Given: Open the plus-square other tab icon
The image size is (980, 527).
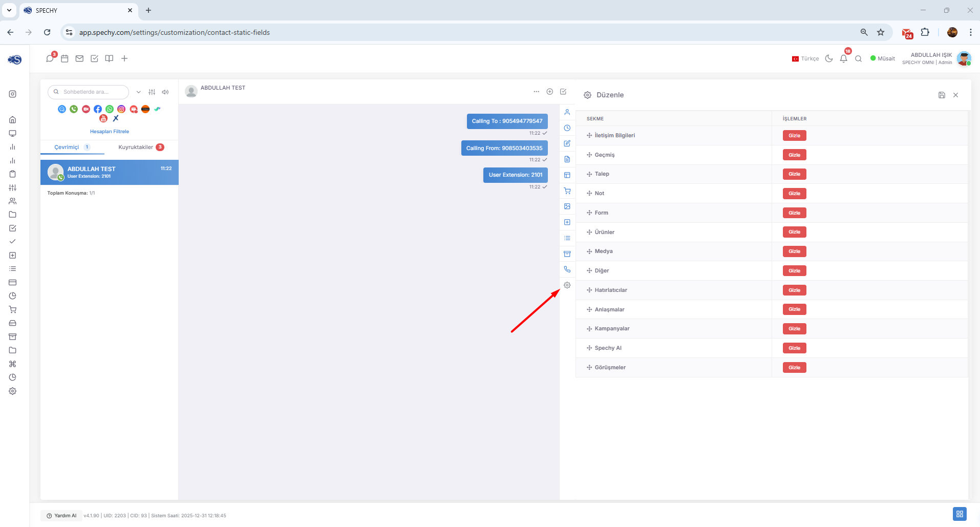Looking at the screenshot, I should (x=567, y=222).
